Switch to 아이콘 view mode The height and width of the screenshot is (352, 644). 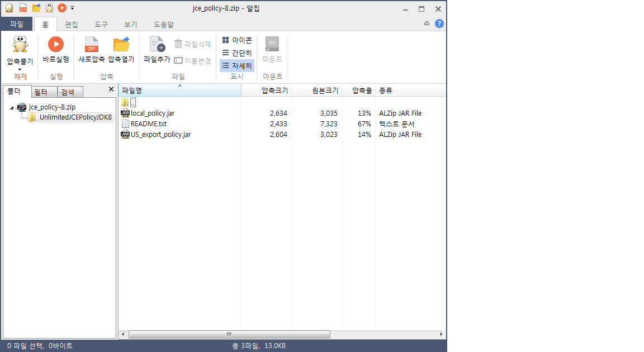(x=237, y=40)
